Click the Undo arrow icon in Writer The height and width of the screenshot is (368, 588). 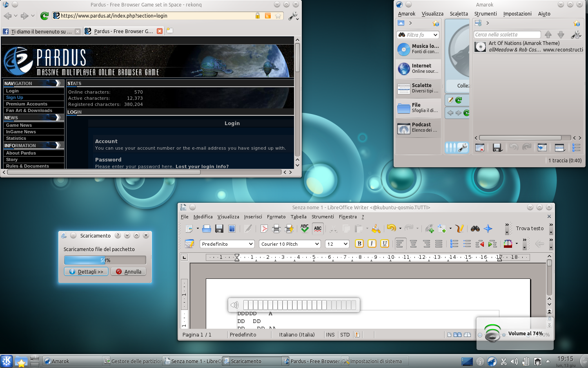[391, 228]
